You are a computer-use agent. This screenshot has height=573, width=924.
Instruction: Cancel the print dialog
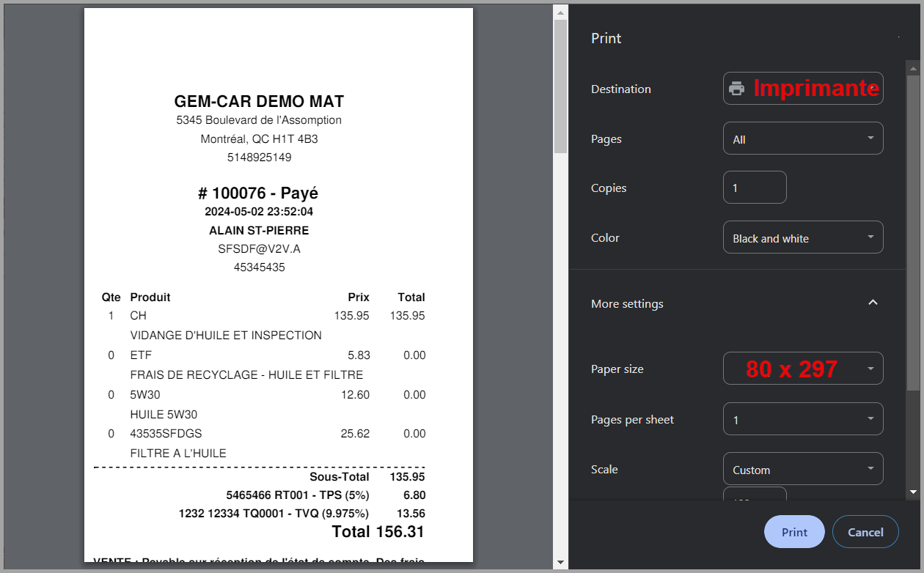click(865, 532)
